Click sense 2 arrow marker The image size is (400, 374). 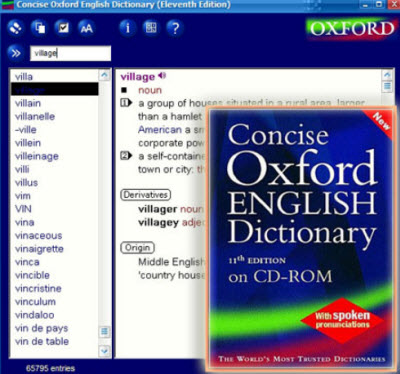click(x=126, y=156)
